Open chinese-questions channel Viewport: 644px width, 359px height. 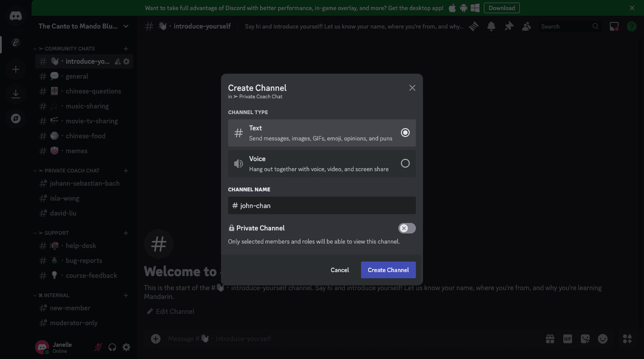tap(84, 91)
